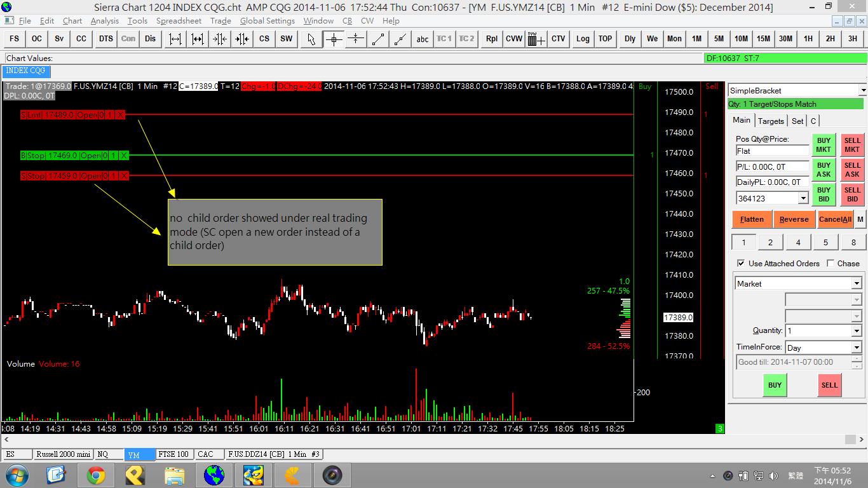Click the TOP toolbar button
Image resolution: width=868 pixels, height=488 pixels.
click(605, 39)
